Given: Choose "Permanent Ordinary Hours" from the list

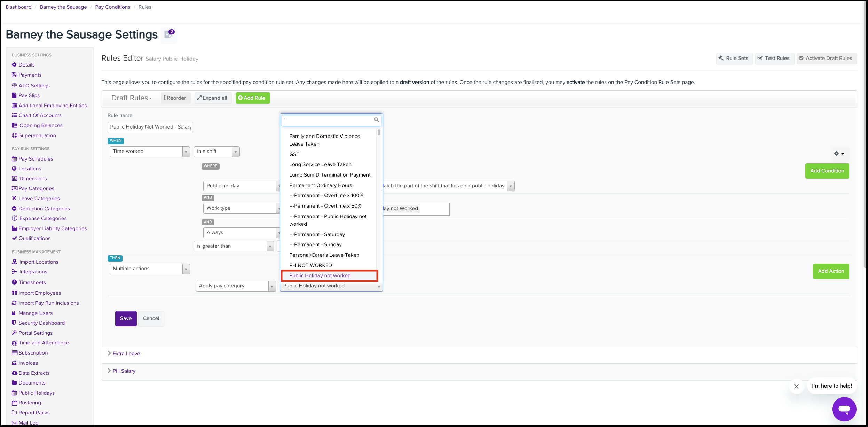Looking at the screenshot, I should [320, 185].
